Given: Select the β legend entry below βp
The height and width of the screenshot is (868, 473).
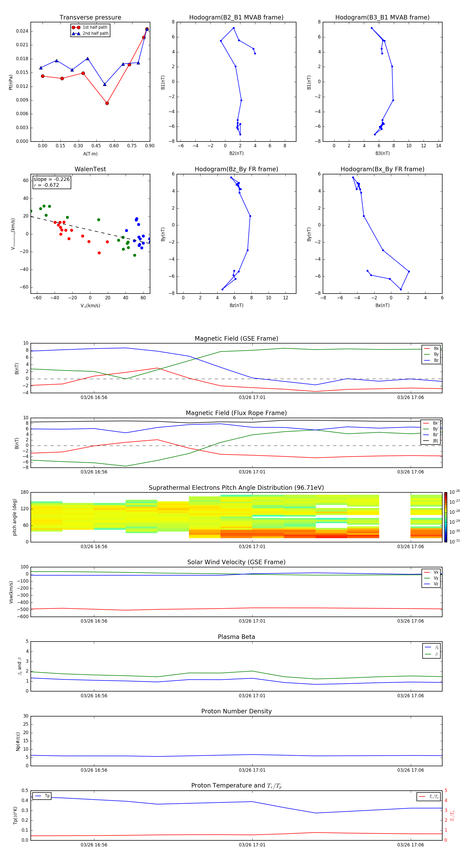Looking at the screenshot, I should click(x=431, y=654).
